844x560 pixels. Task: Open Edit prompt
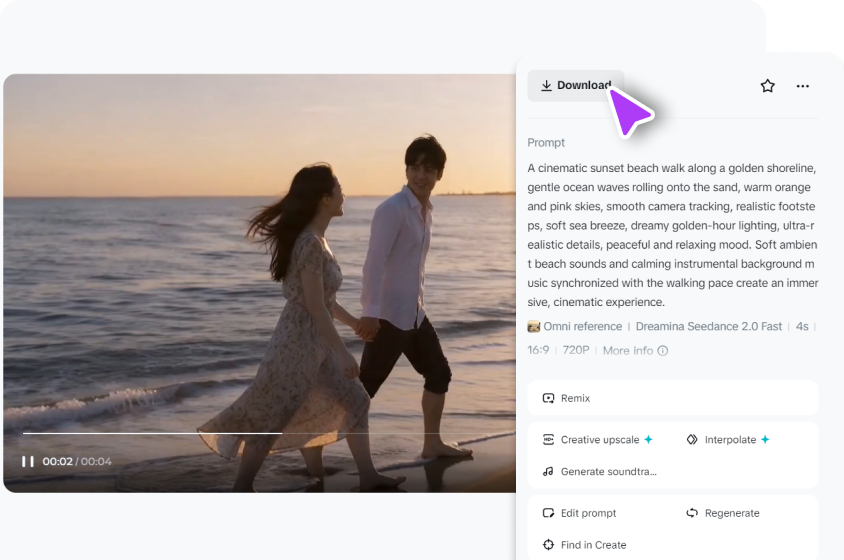tap(579, 513)
